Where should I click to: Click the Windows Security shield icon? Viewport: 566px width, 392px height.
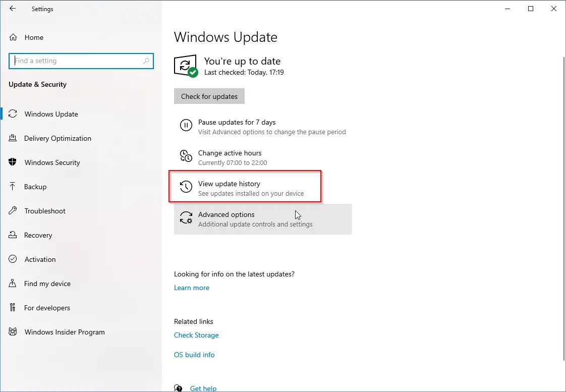[13, 162]
